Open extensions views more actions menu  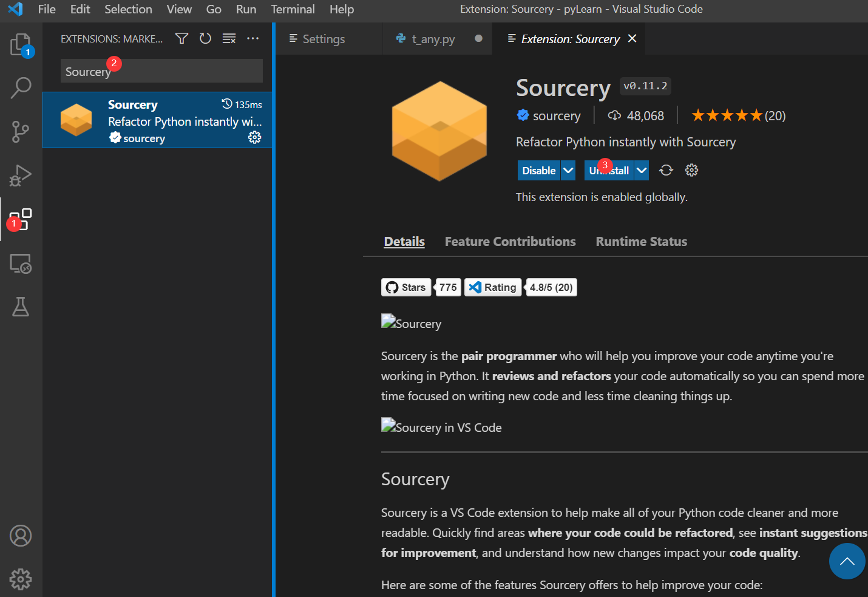[253, 39]
